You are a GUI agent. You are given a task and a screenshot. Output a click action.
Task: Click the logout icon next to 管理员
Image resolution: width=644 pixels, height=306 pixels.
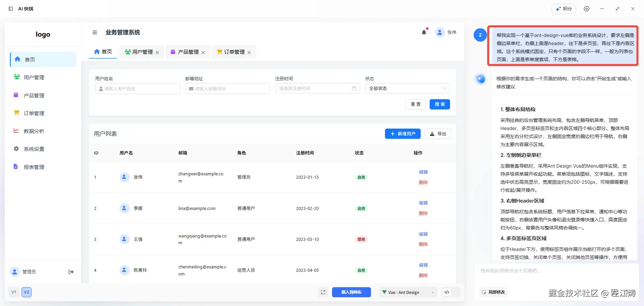point(71,272)
